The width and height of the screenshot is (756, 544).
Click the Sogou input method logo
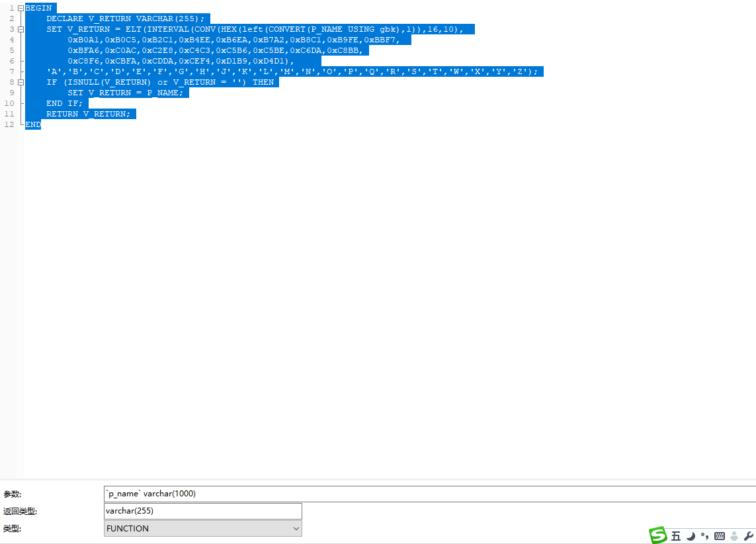(658, 535)
